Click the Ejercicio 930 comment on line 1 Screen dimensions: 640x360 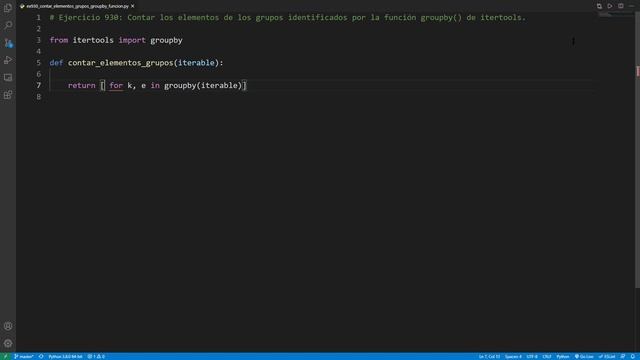(x=288, y=18)
